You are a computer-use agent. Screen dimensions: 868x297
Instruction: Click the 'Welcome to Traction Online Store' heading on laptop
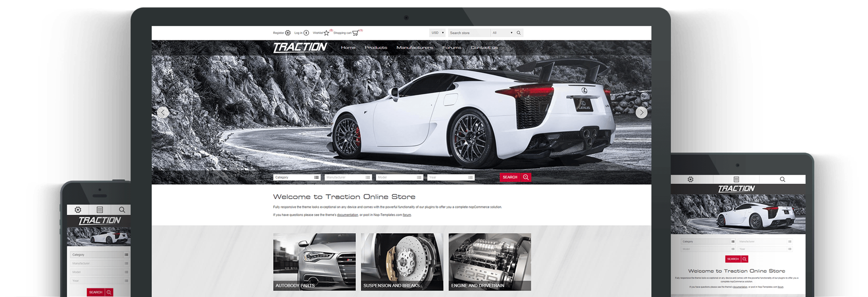[344, 197]
